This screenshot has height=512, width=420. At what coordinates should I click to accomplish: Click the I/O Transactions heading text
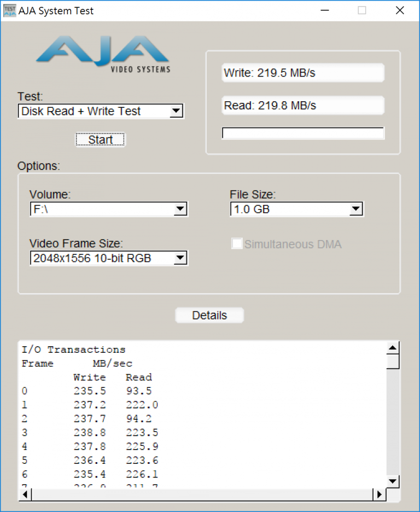click(73, 350)
